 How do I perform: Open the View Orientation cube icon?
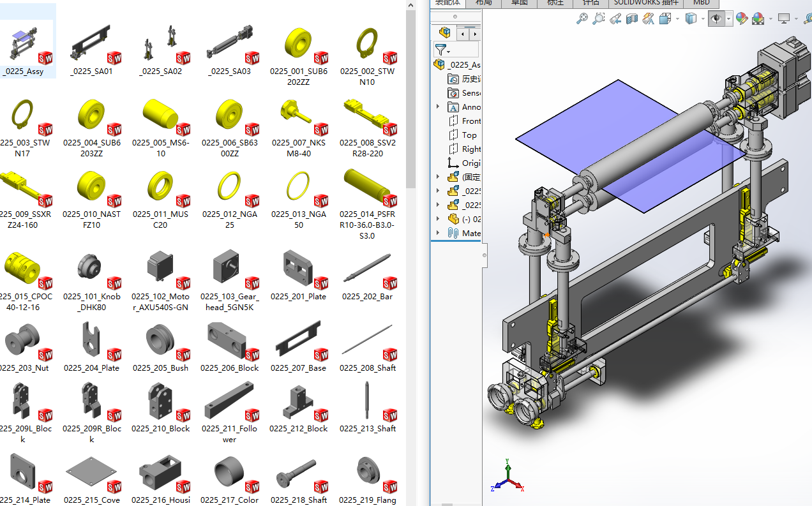665,18
